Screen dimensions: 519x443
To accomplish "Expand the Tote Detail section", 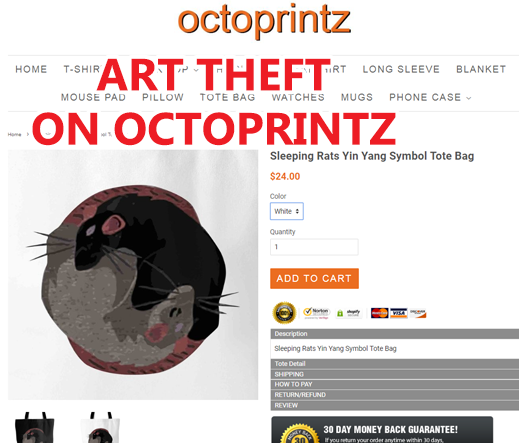I will 395,364.
